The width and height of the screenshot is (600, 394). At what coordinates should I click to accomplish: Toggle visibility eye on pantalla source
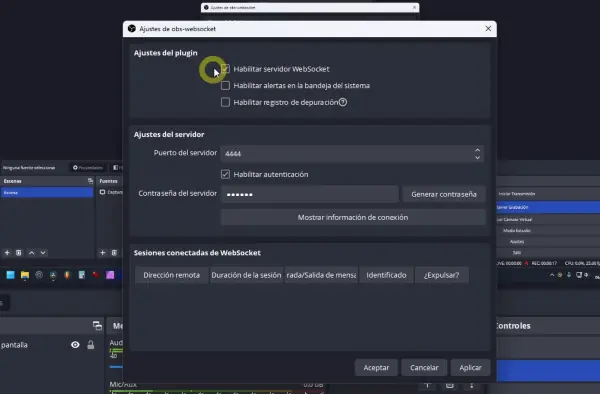(x=75, y=345)
